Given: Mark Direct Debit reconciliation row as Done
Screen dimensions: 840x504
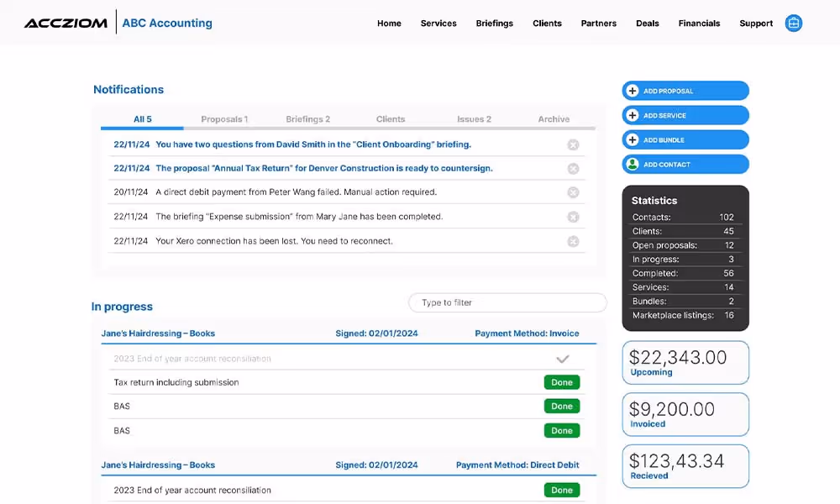Looking at the screenshot, I should coord(562,490).
